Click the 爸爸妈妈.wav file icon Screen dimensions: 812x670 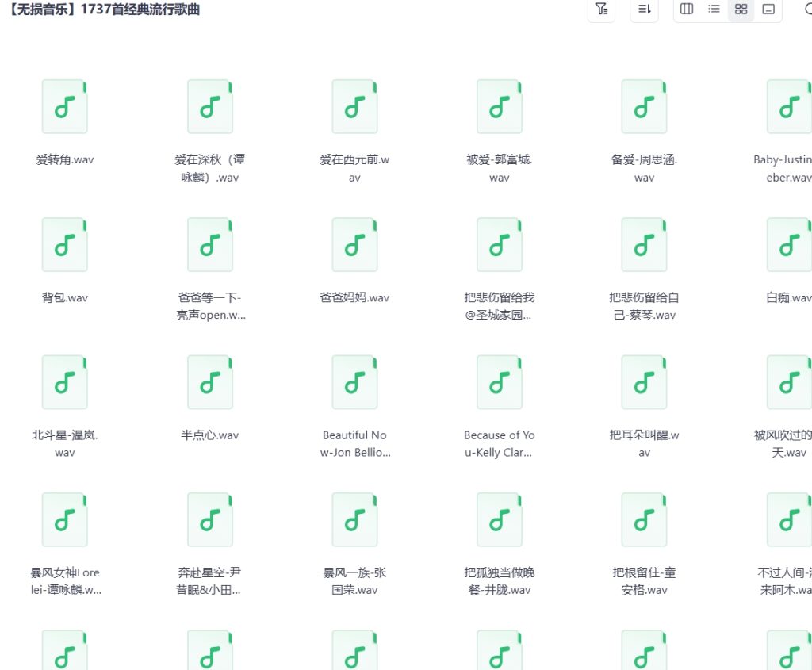point(354,245)
